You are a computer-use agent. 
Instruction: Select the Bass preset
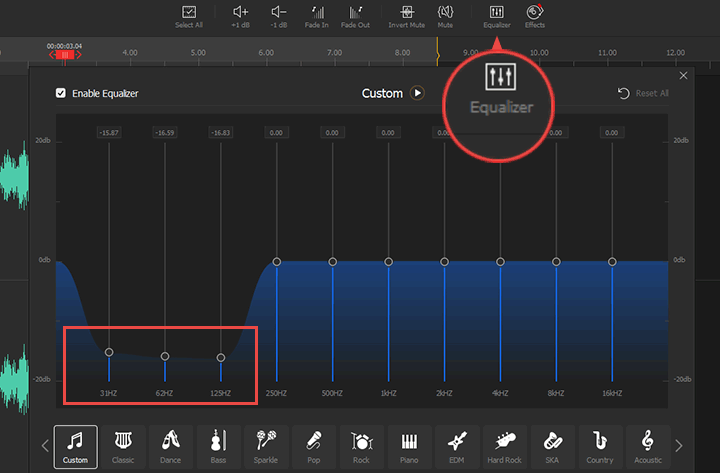click(x=218, y=447)
